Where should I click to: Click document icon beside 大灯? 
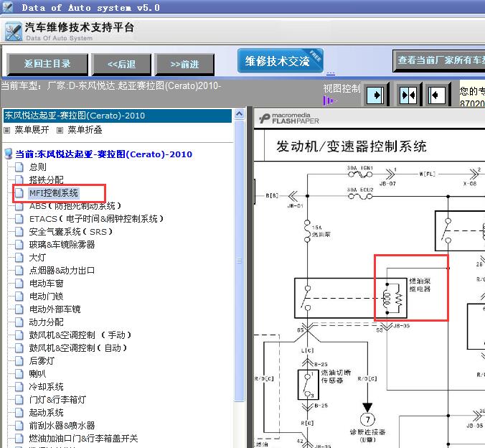pyautogui.click(x=19, y=258)
